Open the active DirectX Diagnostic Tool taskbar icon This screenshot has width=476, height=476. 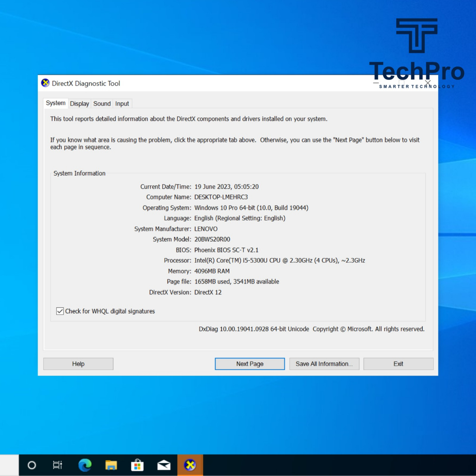190,465
